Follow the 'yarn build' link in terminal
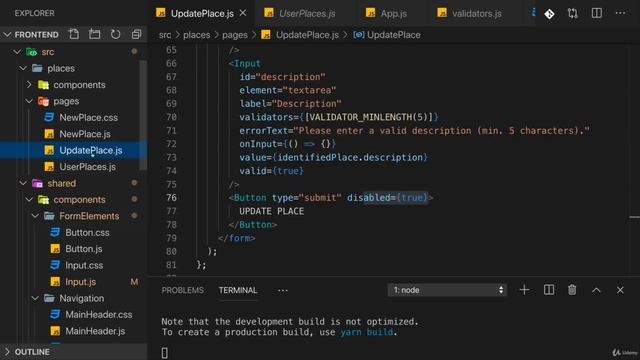 click(367, 332)
